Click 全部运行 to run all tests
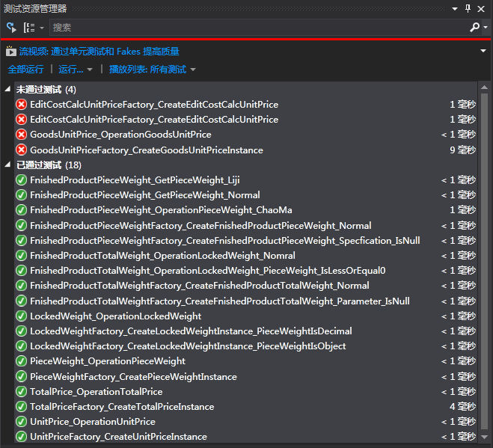 click(x=25, y=69)
